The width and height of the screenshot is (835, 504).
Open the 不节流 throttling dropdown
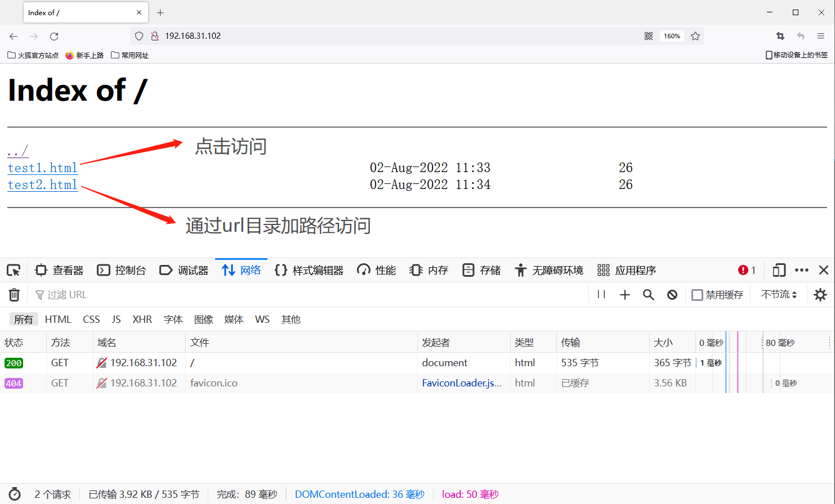pos(779,295)
